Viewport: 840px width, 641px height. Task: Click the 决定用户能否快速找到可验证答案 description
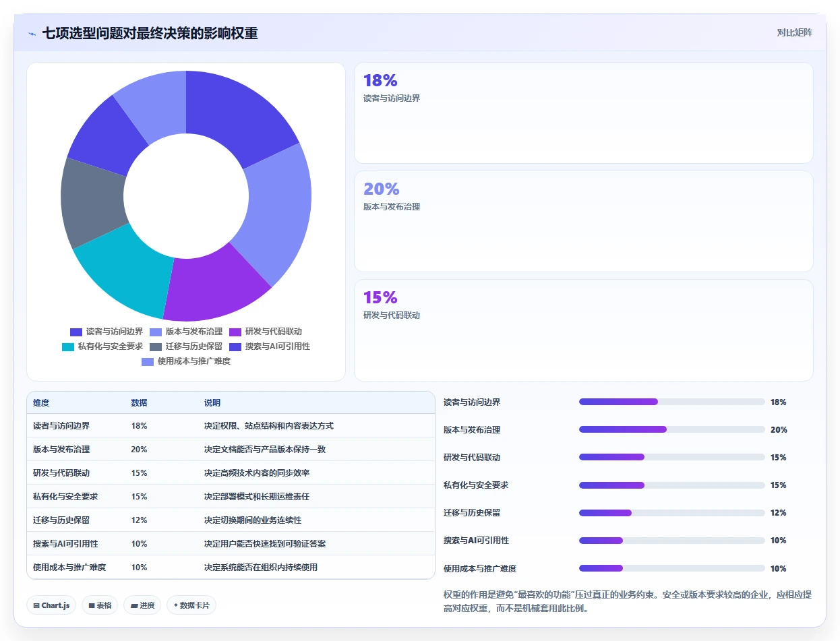[x=265, y=544]
